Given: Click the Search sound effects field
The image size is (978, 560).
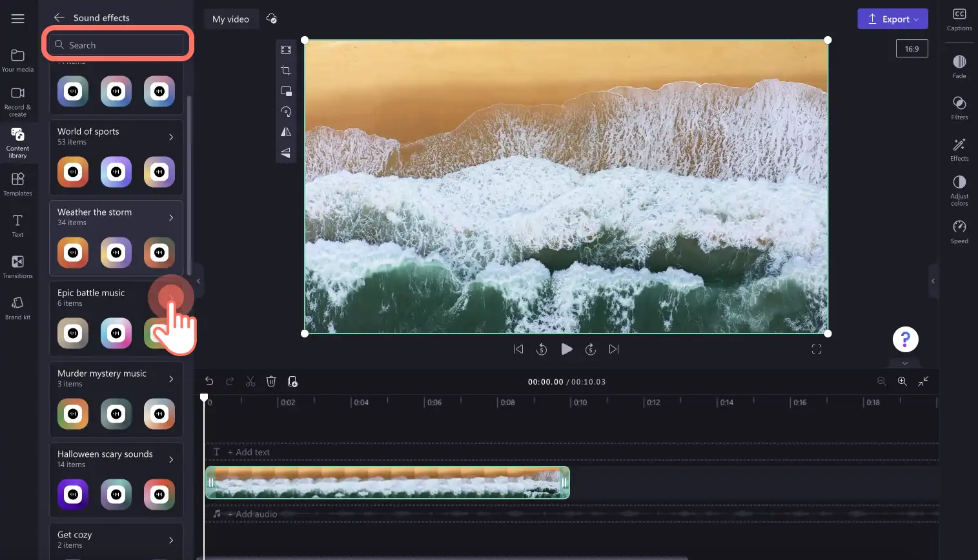Looking at the screenshot, I should [x=116, y=45].
